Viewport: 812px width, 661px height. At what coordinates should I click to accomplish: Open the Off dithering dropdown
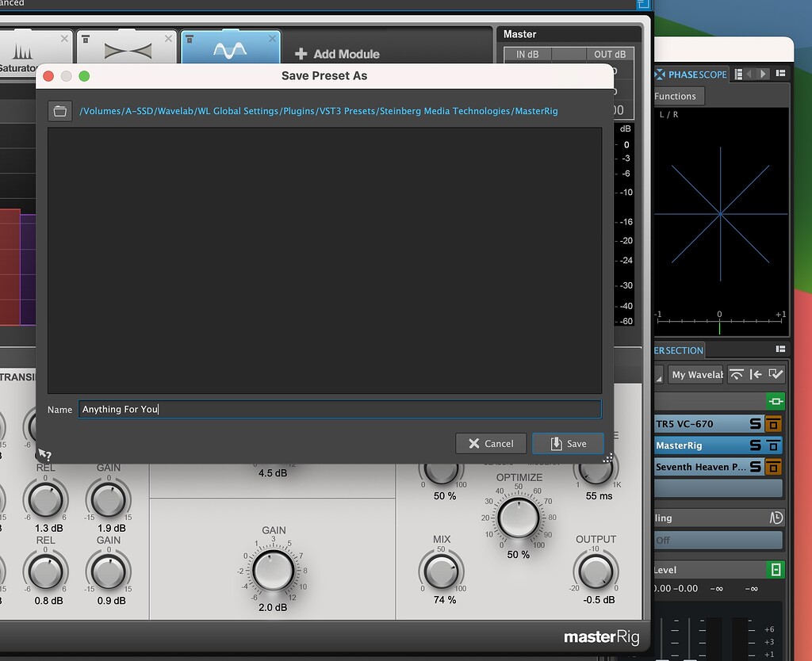click(x=718, y=540)
